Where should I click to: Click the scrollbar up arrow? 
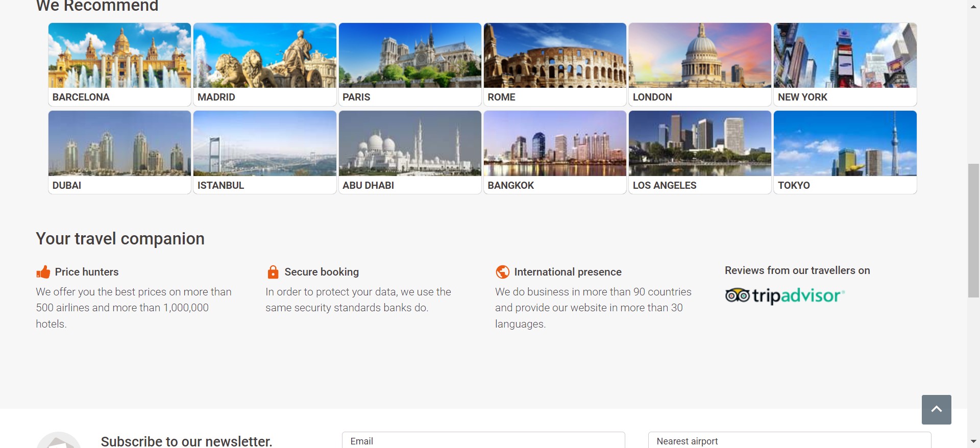(x=973, y=7)
